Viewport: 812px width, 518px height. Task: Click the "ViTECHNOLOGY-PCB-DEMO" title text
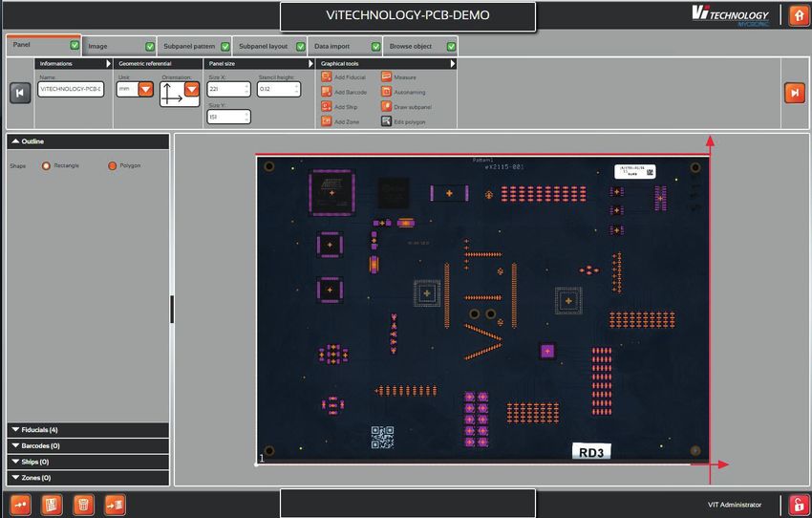pyautogui.click(x=408, y=15)
